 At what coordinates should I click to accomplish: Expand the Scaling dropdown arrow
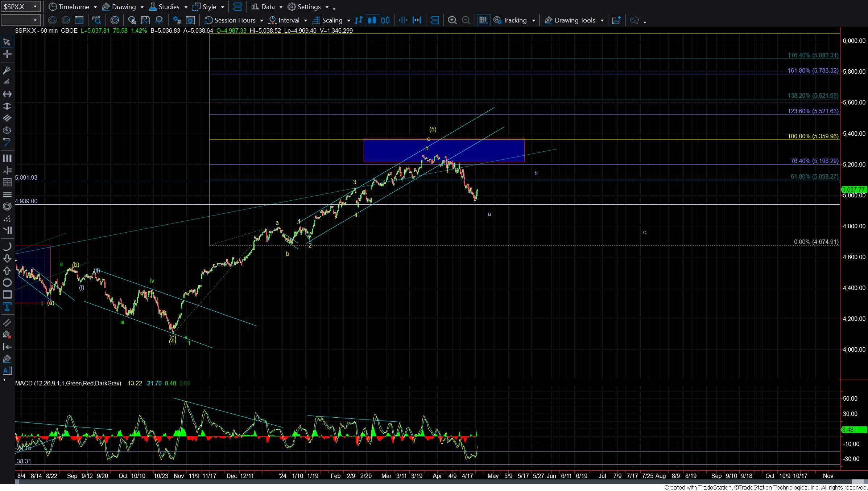click(x=349, y=21)
